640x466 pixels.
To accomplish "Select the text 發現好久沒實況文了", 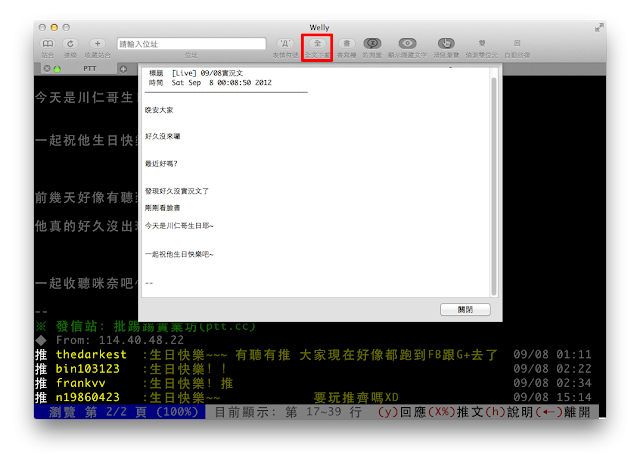I will pos(177,191).
